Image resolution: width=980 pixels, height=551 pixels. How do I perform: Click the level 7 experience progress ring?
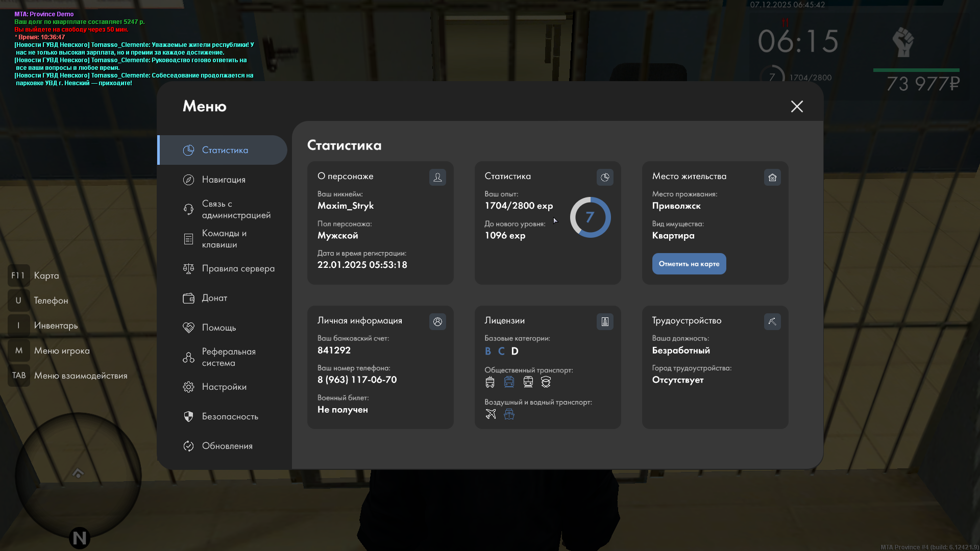click(x=590, y=217)
